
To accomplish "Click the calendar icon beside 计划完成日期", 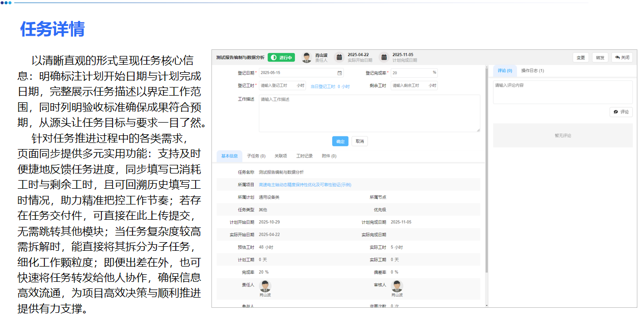I will click(x=384, y=57).
